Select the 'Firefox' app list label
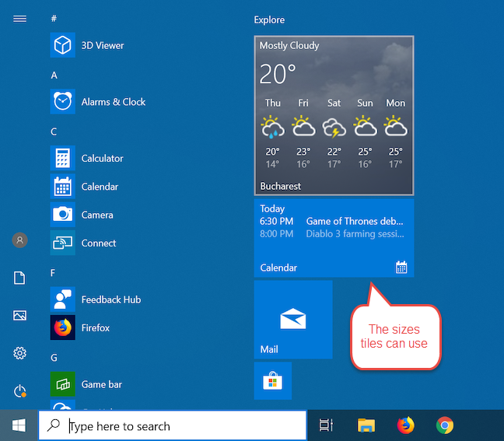 96,328
